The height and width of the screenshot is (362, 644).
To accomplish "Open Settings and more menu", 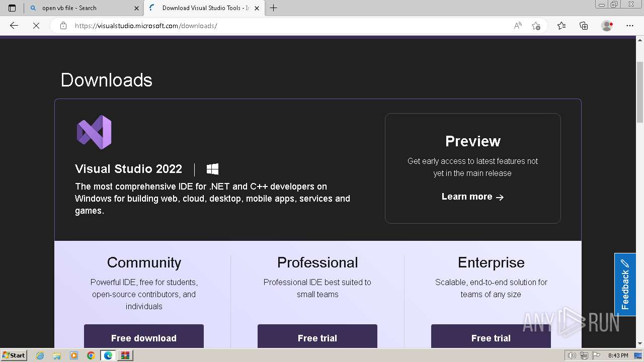I will point(630,26).
